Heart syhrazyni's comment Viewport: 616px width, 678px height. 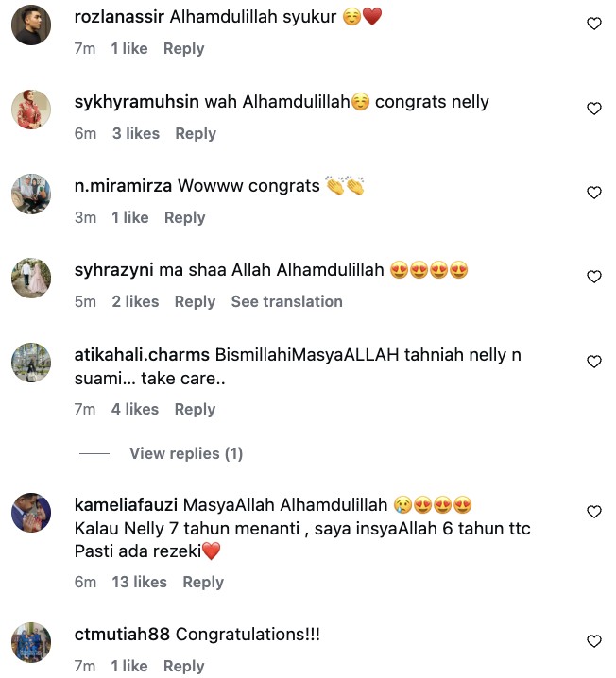594,278
